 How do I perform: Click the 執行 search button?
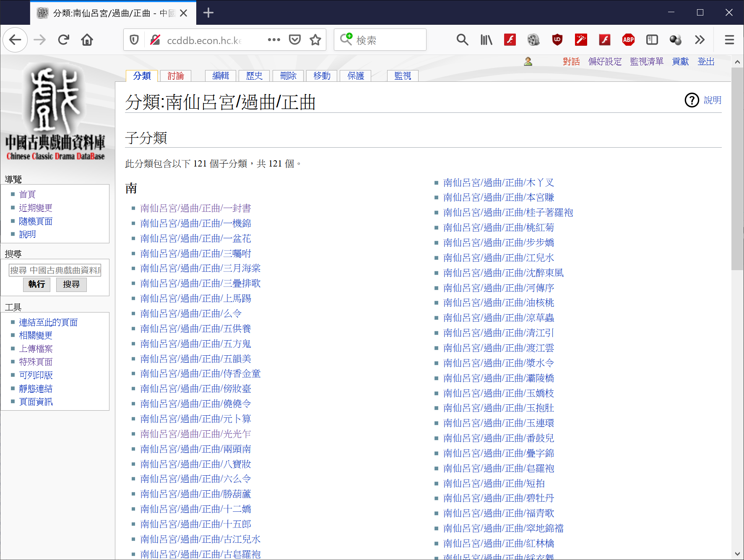(x=36, y=284)
